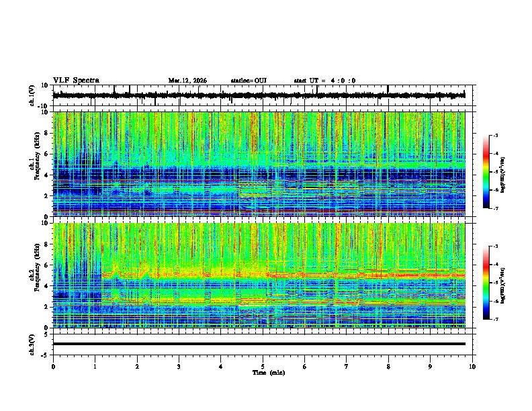
Task: Click the "5" tick of ch.3 voltage axis
Action: coord(47,334)
